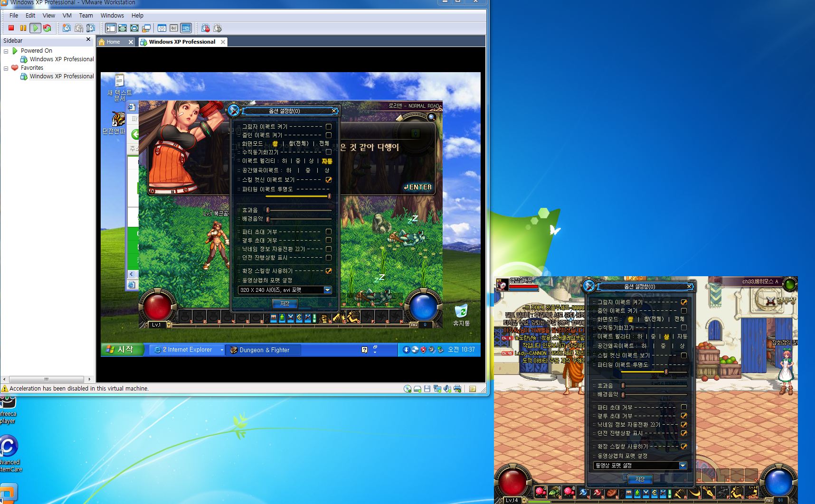Close the VMware Sidebar panel
815x504 pixels.
pyautogui.click(x=88, y=40)
